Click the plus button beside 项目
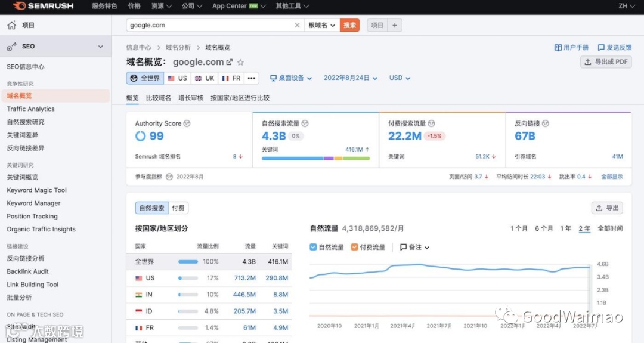The image size is (644, 343). click(394, 25)
